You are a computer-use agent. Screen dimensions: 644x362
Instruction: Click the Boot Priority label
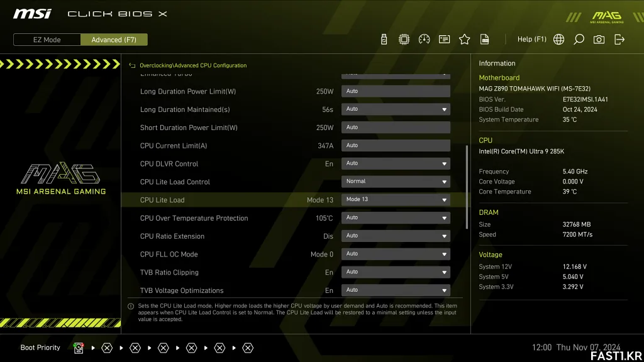coord(40,348)
